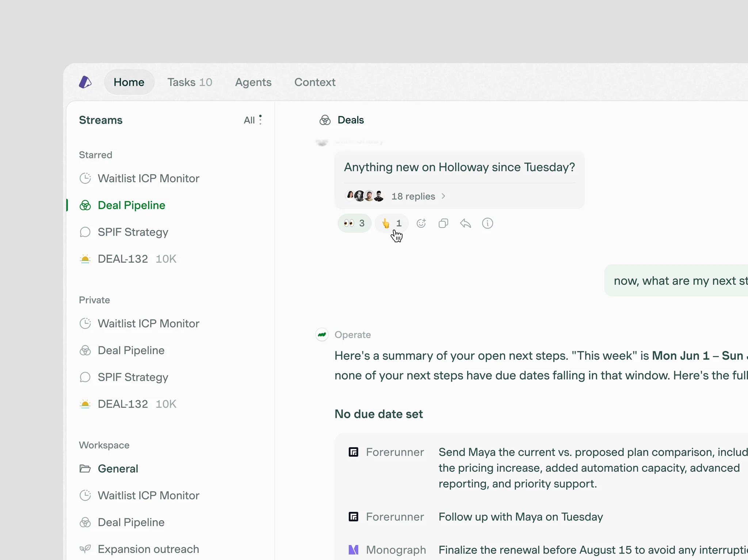Click the purple app logo icon

point(85,82)
